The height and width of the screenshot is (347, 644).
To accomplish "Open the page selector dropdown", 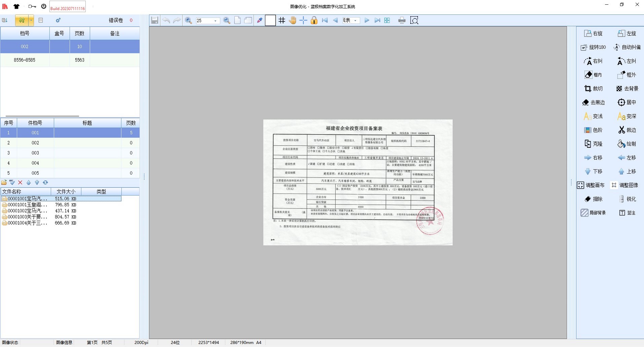I will pyautogui.click(x=355, y=21).
